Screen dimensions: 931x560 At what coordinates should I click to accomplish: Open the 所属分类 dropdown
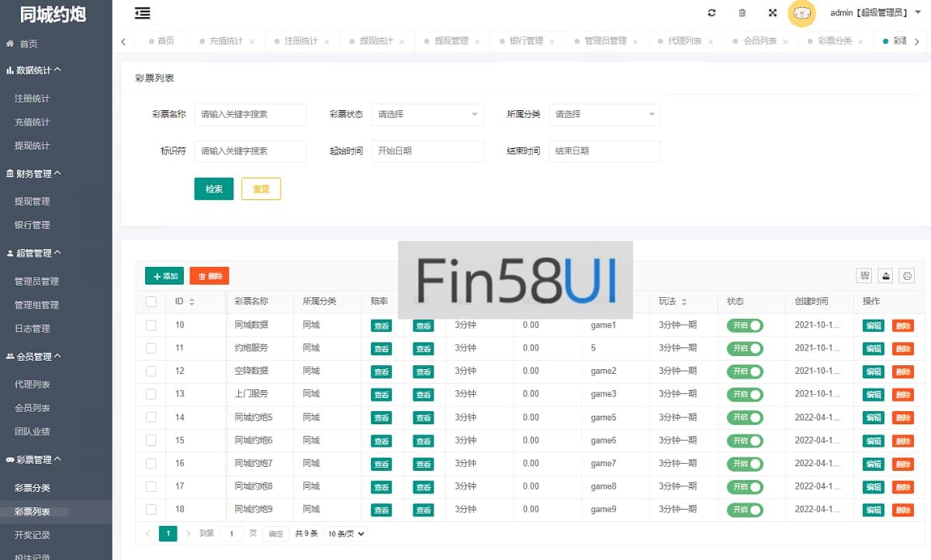coord(604,115)
